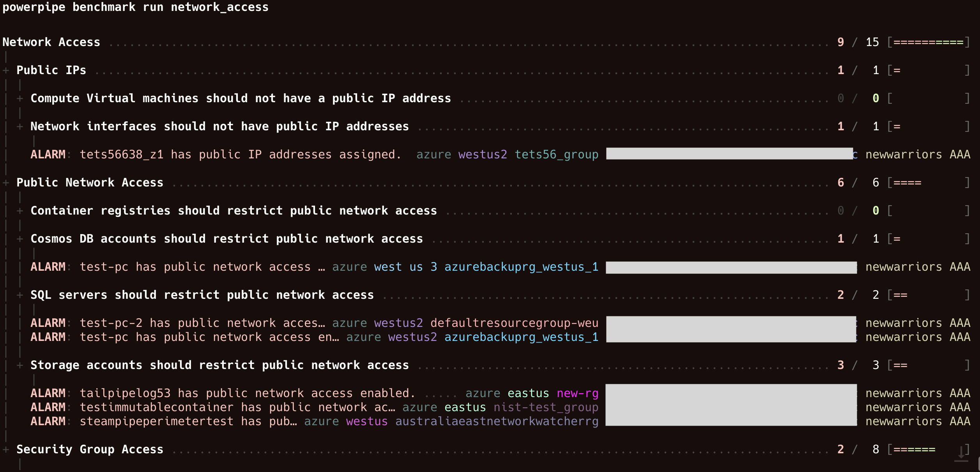
Task: Click the plus marker beside Security Group Access
Action: click(6, 450)
